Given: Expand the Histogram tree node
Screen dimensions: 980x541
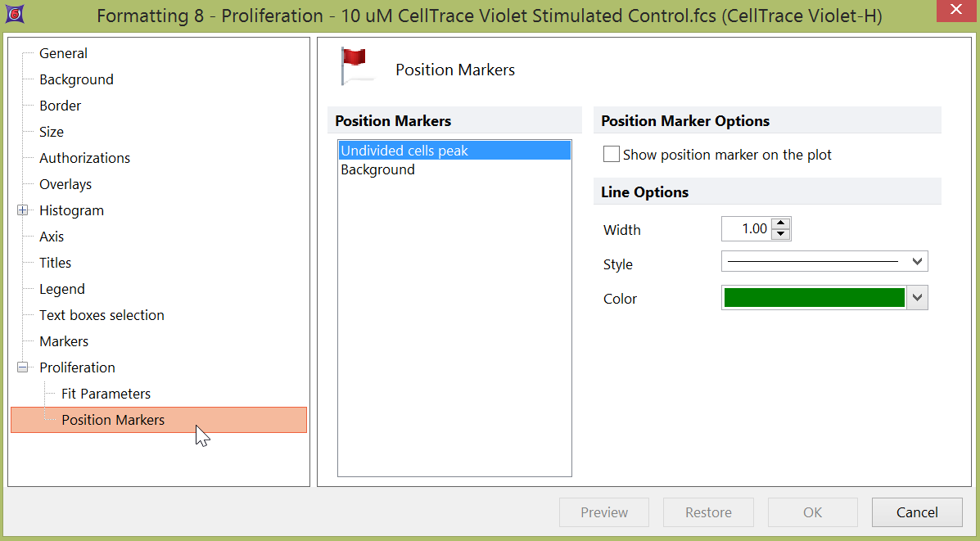Looking at the screenshot, I should point(23,210).
